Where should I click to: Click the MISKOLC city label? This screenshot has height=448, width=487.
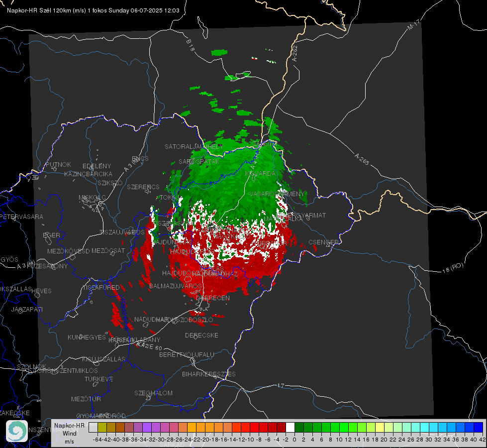click(x=92, y=198)
